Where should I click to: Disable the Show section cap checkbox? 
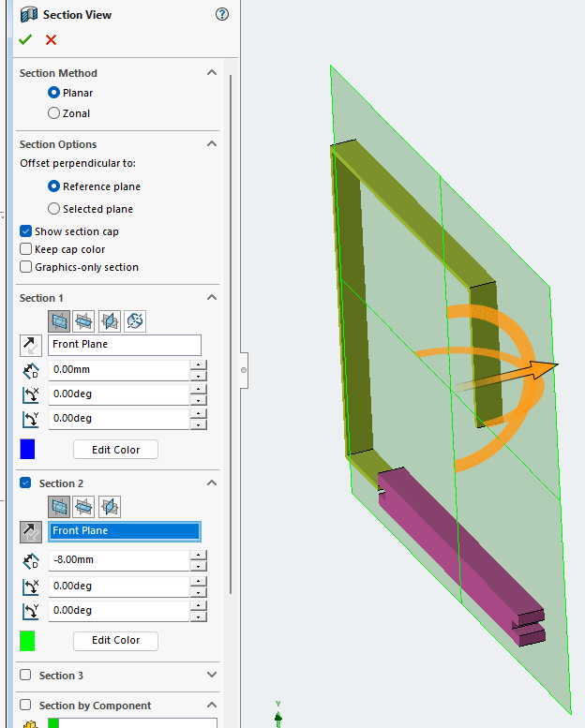click(26, 231)
